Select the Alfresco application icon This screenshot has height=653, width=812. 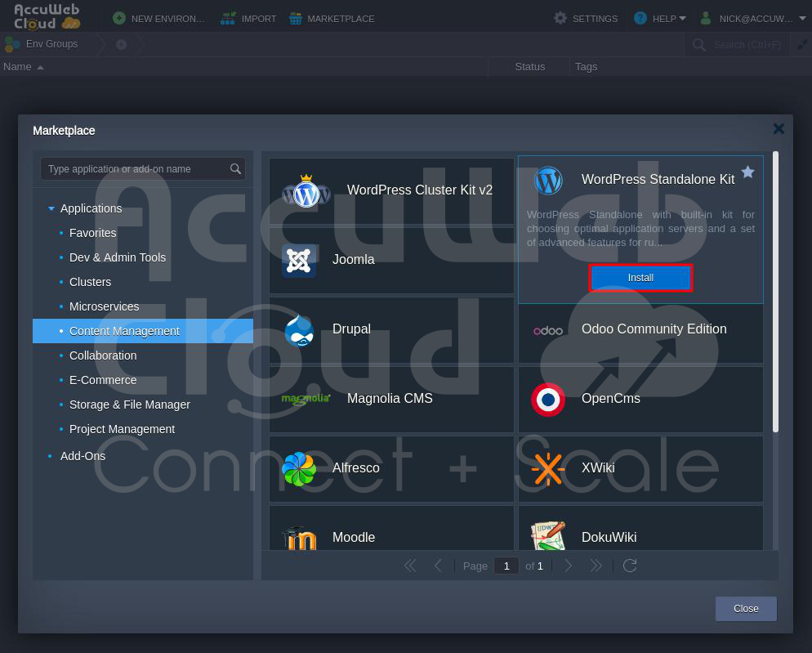click(299, 468)
